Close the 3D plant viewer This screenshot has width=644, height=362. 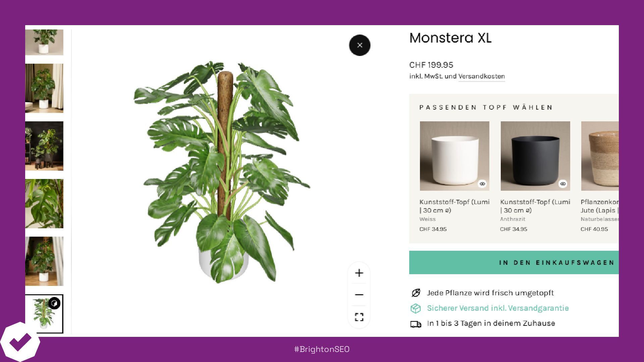(x=360, y=45)
